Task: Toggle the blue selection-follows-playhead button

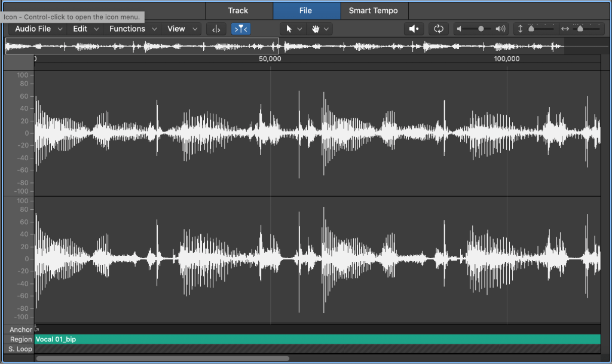Action: pyautogui.click(x=240, y=28)
